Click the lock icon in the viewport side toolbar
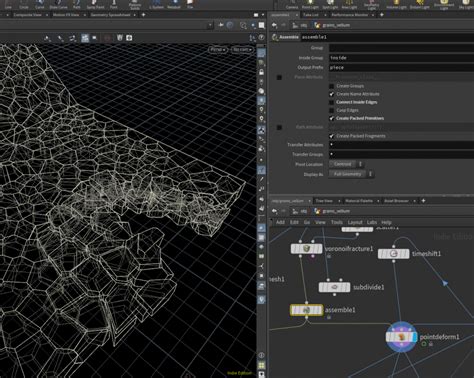 tap(262, 72)
